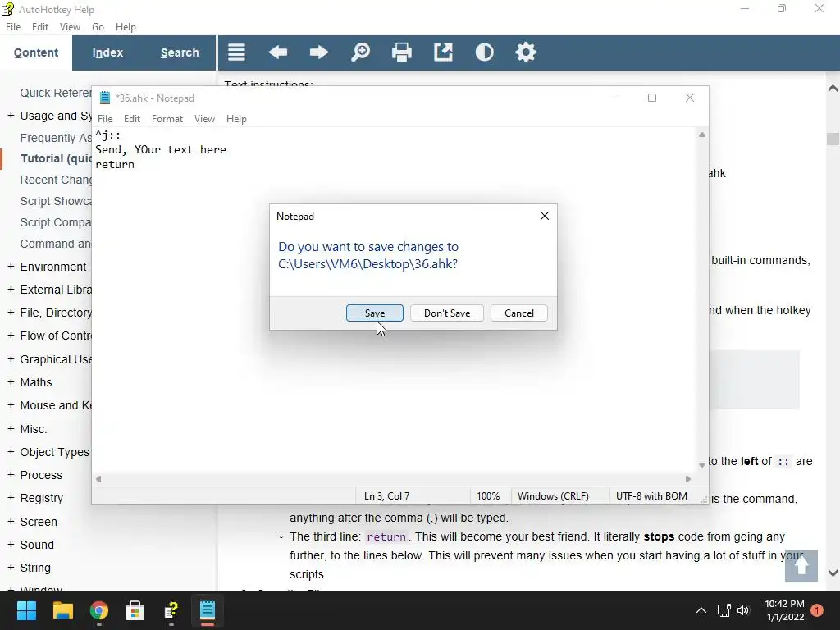Toggle dark theme with half-circle icon
This screenshot has height=630, width=840.
(484, 52)
